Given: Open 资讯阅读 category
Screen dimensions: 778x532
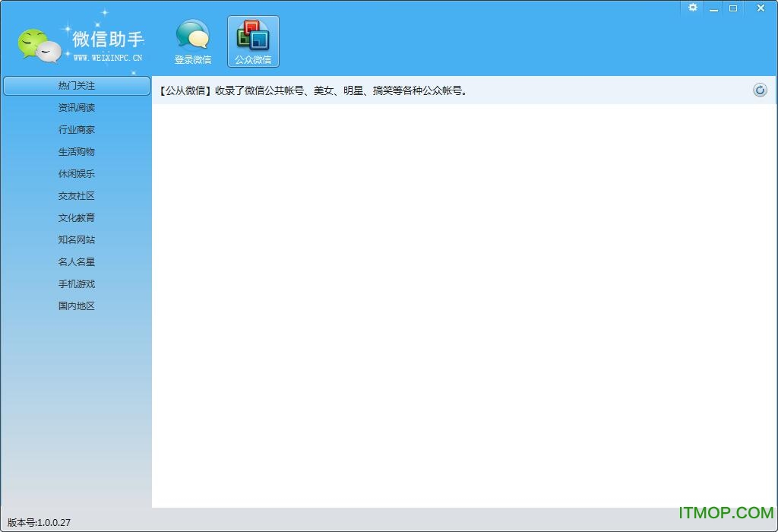Looking at the screenshot, I should [77, 108].
